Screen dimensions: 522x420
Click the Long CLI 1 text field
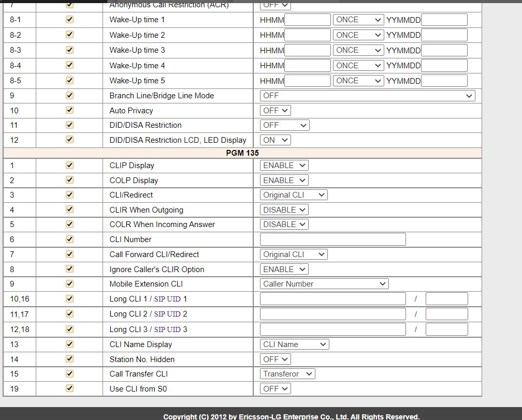(x=332, y=299)
